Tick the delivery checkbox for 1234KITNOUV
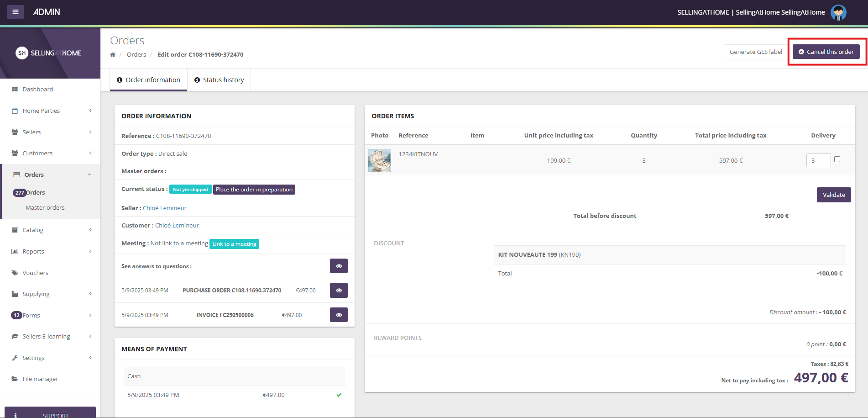 pos(837,159)
